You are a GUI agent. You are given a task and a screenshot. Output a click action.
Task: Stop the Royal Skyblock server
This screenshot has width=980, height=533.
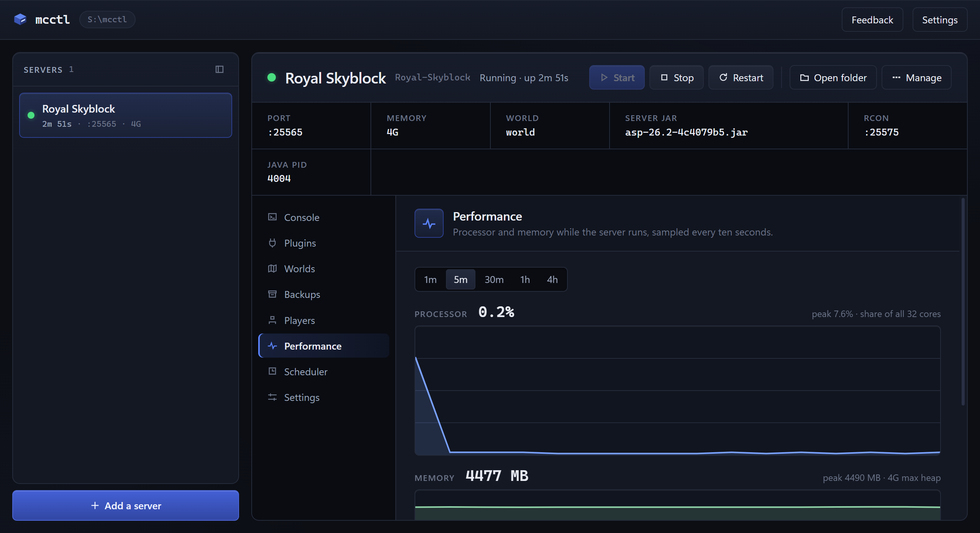[x=677, y=78]
